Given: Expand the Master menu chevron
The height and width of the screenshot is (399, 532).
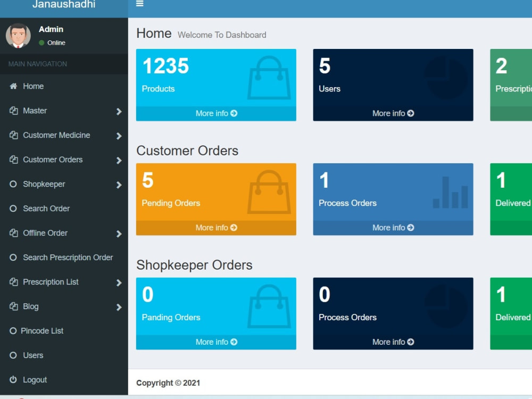Looking at the screenshot, I should tap(119, 111).
